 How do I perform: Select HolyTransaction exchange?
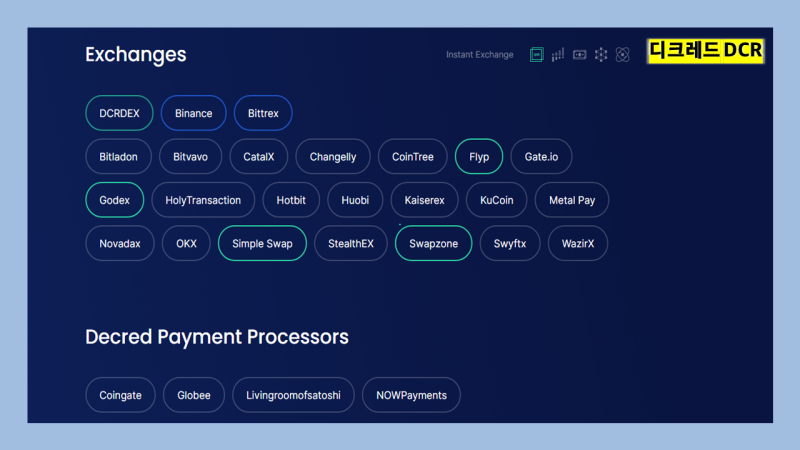203,200
